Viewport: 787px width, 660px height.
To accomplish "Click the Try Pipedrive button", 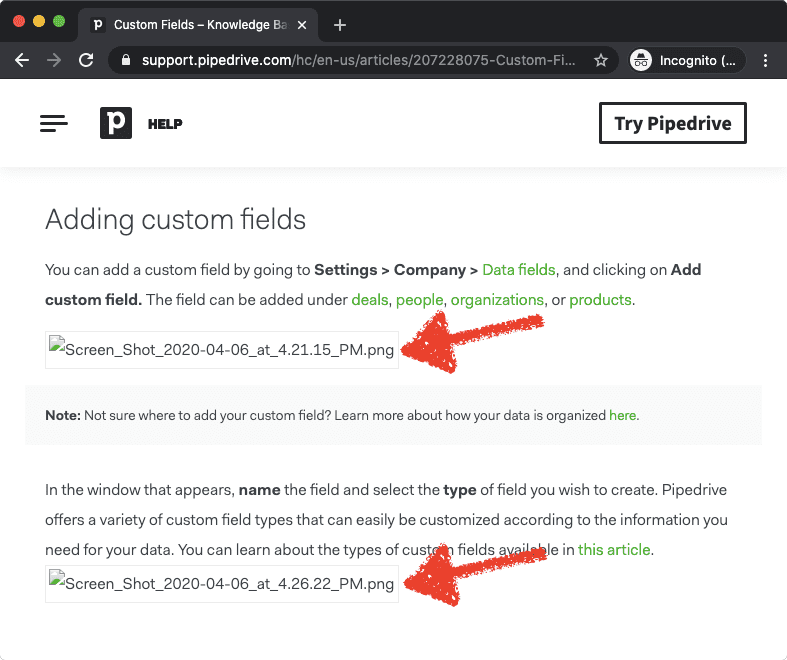I will [x=673, y=123].
